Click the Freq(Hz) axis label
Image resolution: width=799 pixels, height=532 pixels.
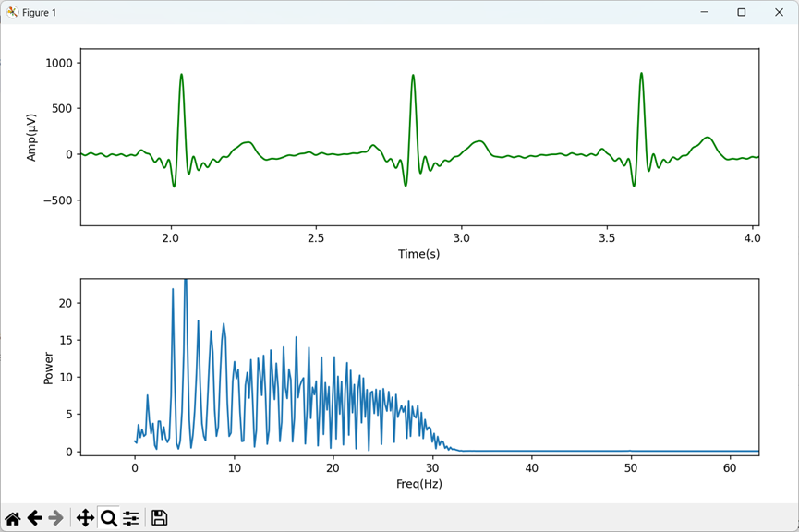coord(418,484)
